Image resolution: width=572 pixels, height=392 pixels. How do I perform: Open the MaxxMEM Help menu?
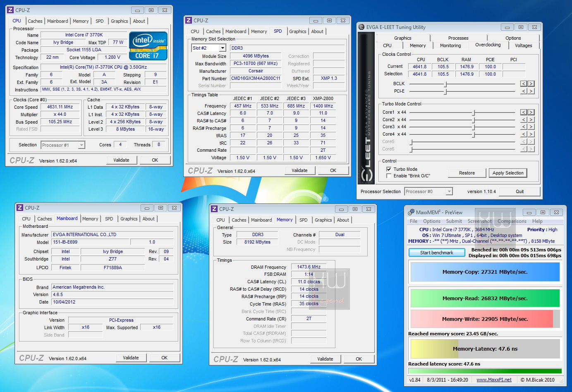tap(537, 221)
